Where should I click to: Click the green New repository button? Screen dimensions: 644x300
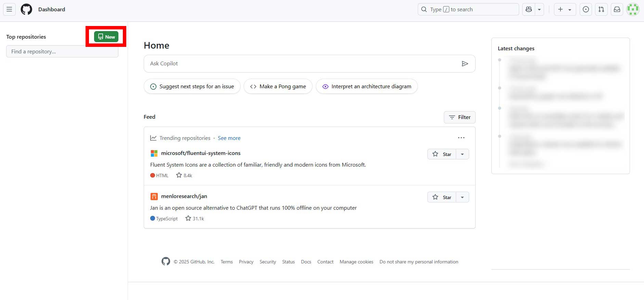point(106,37)
